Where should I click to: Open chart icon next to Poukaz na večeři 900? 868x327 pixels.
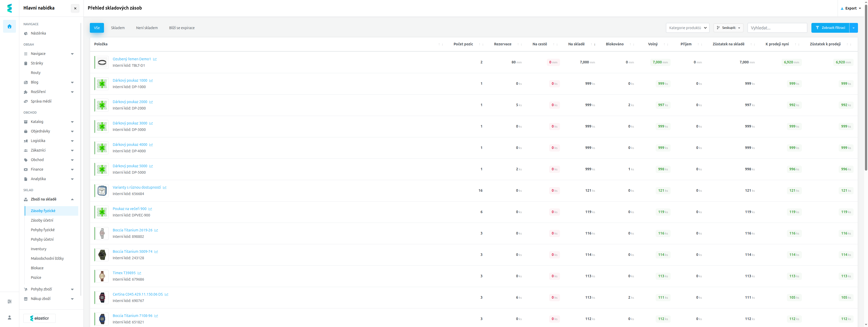[150, 209]
